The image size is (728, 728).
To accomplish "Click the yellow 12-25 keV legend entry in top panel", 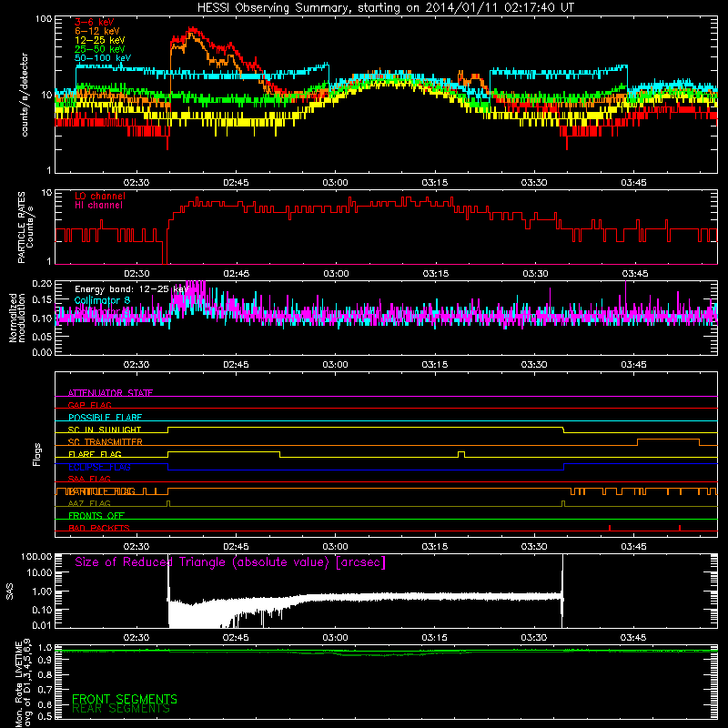I will pyautogui.click(x=99, y=40).
